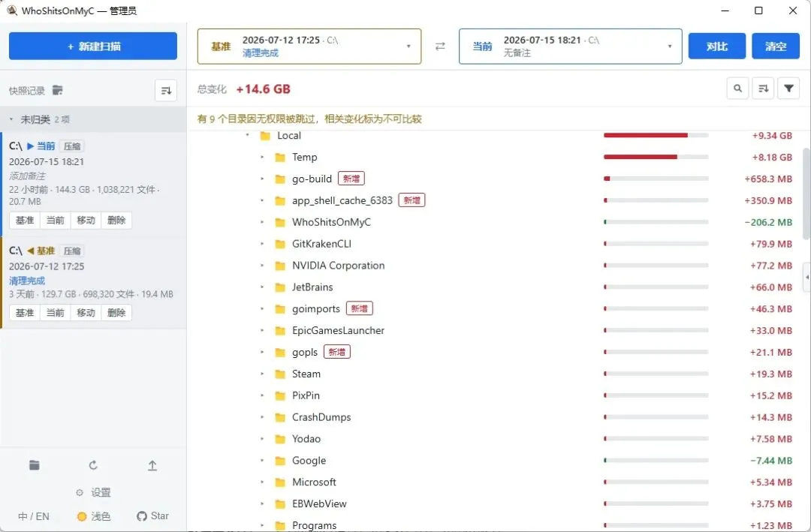Select the EBWebView folder icon
Image resolution: width=811 pixels, height=532 pixels.
[x=280, y=504]
